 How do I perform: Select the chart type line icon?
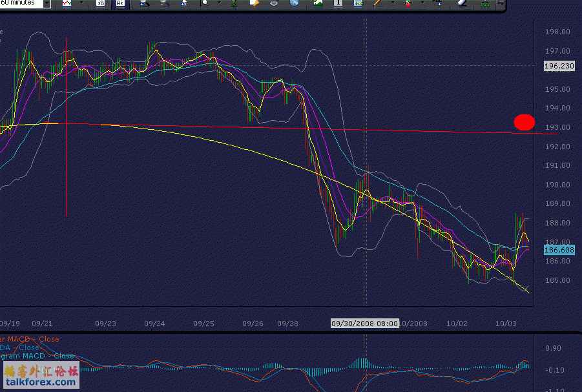click(67, 3)
